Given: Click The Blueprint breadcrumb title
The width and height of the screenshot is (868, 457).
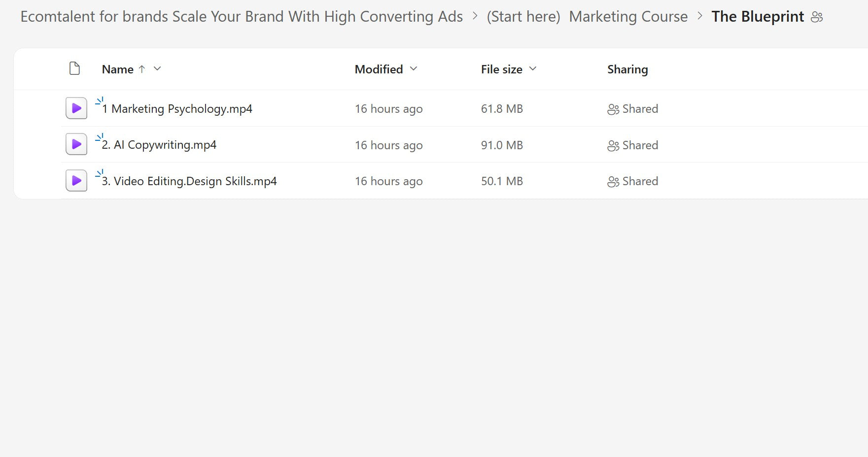Looking at the screenshot, I should coord(758,17).
